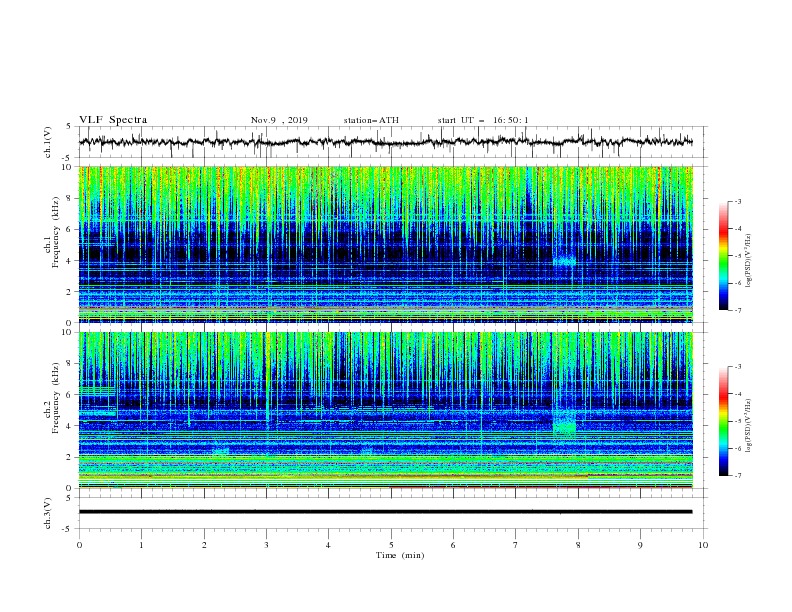Click the ch.1 log(PSD) colorbar label
The image size is (792, 612).
point(749,261)
